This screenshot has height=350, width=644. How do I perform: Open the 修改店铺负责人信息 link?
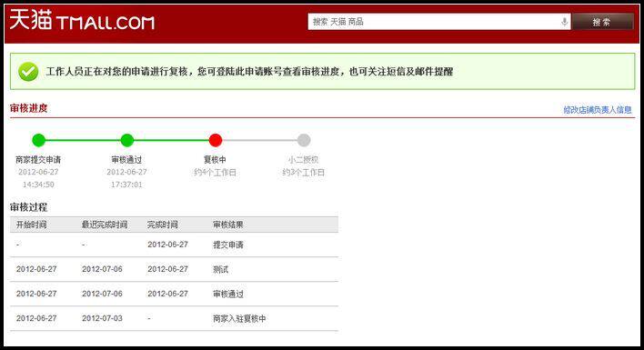(x=598, y=110)
